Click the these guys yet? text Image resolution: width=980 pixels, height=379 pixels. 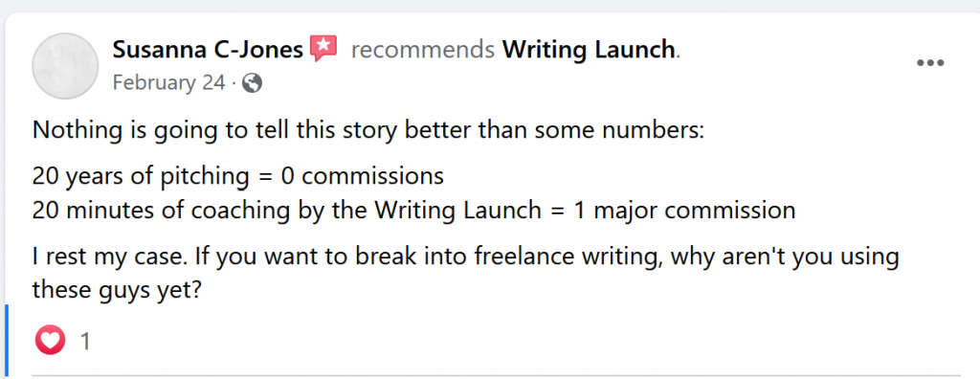[x=116, y=290]
